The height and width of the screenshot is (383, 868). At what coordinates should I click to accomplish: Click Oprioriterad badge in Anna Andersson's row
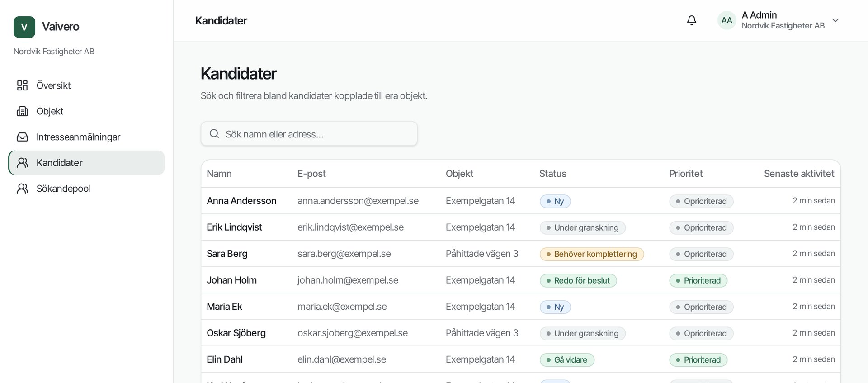coord(701,201)
